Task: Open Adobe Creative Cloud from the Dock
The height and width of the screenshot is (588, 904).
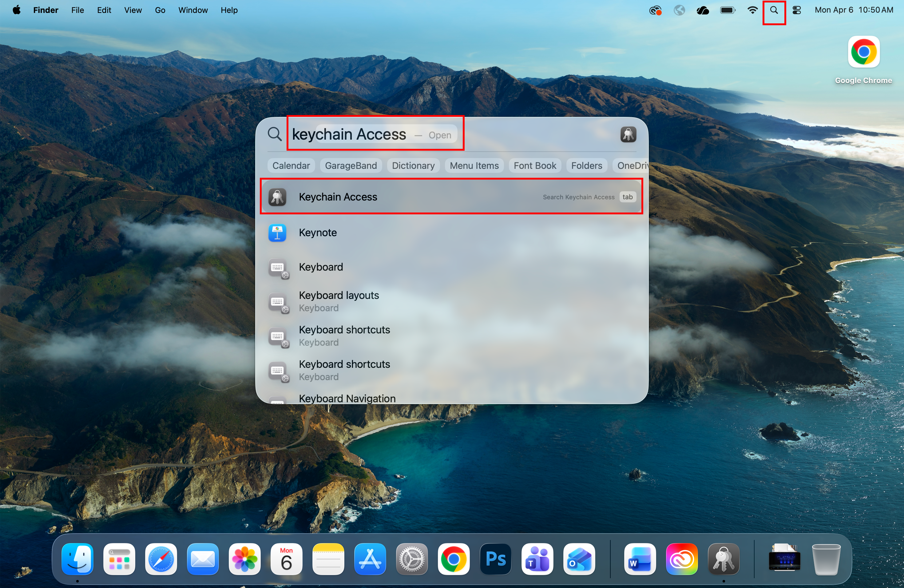Action: [682, 559]
